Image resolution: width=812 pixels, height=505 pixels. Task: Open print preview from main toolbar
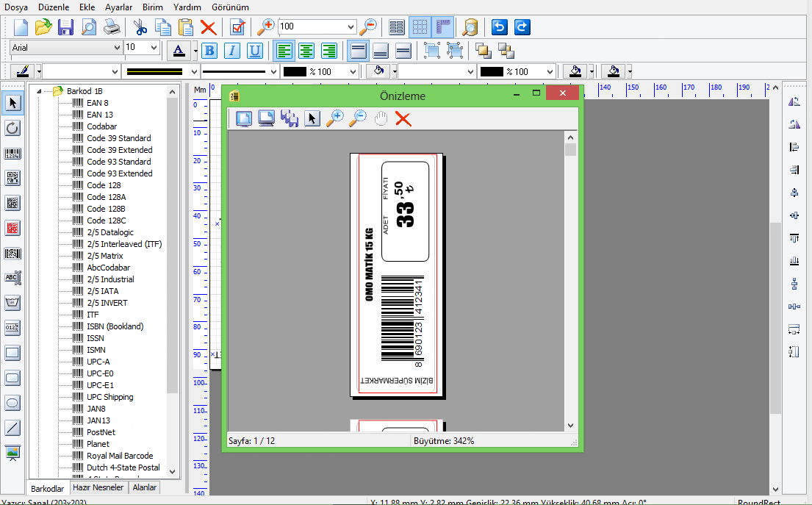[x=89, y=27]
